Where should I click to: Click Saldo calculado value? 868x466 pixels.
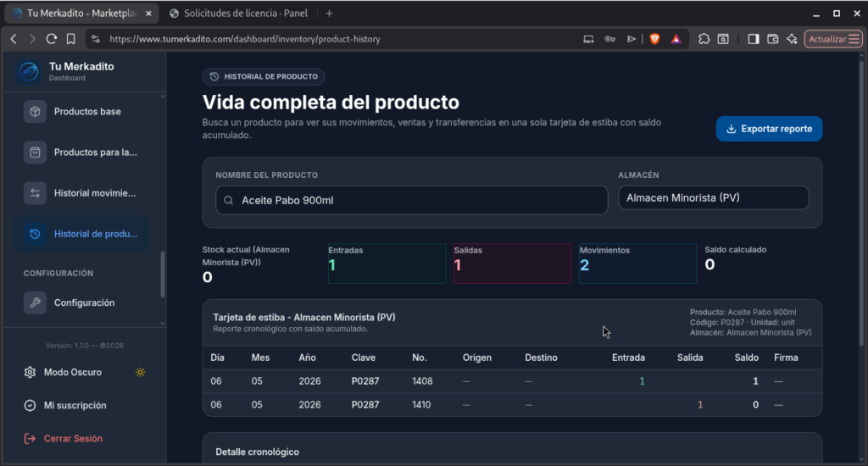[x=709, y=264]
